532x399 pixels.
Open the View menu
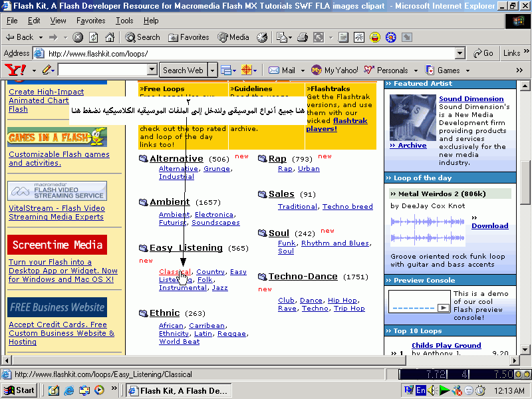(x=58, y=21)
